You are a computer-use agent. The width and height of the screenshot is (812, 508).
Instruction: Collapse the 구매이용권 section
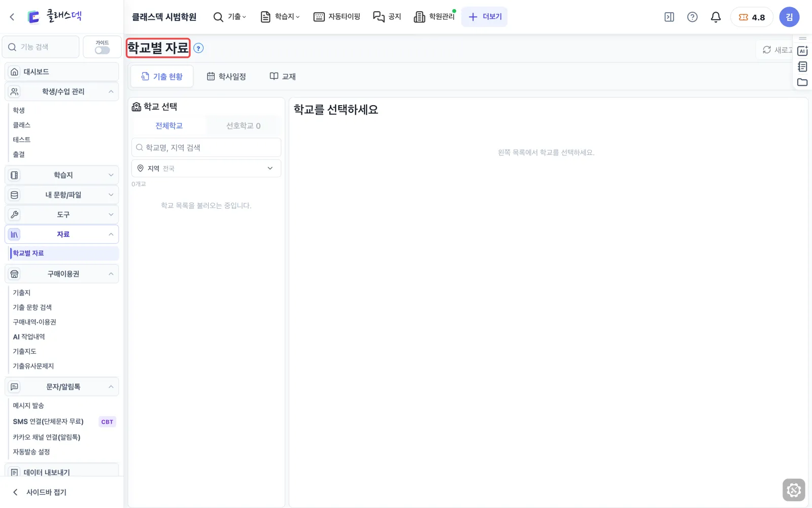coord(62,274)
